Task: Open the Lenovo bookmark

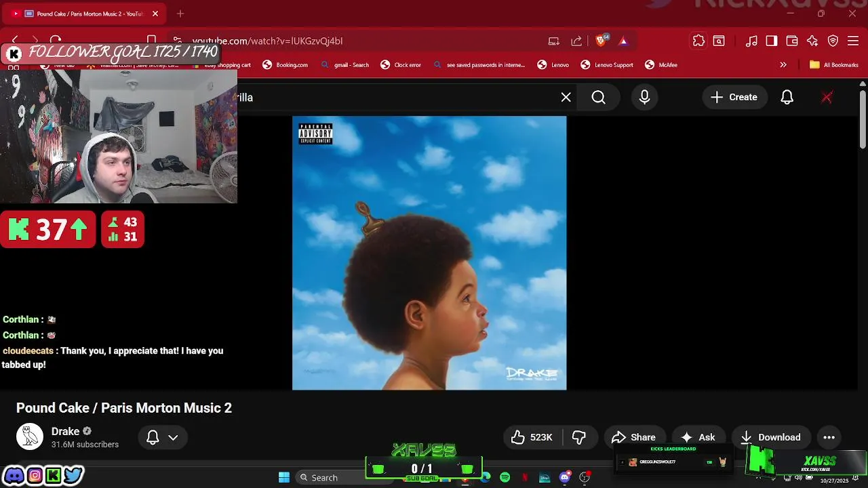Action: pyautogui.click(x=553, y=65)
